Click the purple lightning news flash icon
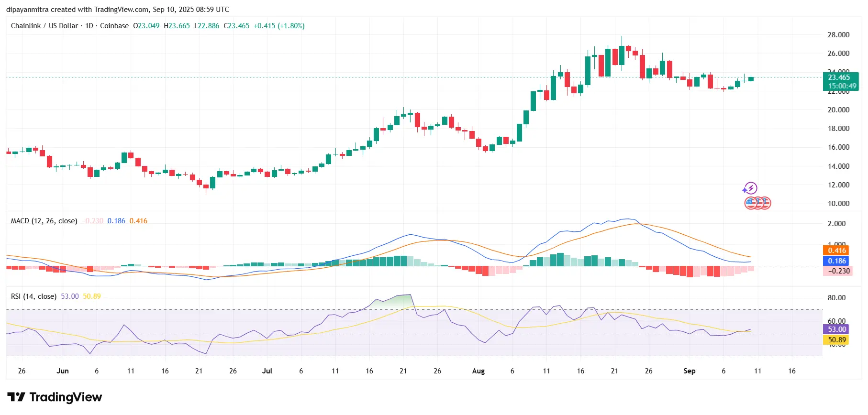Screen dimensions: 868x415 [750, 188]
